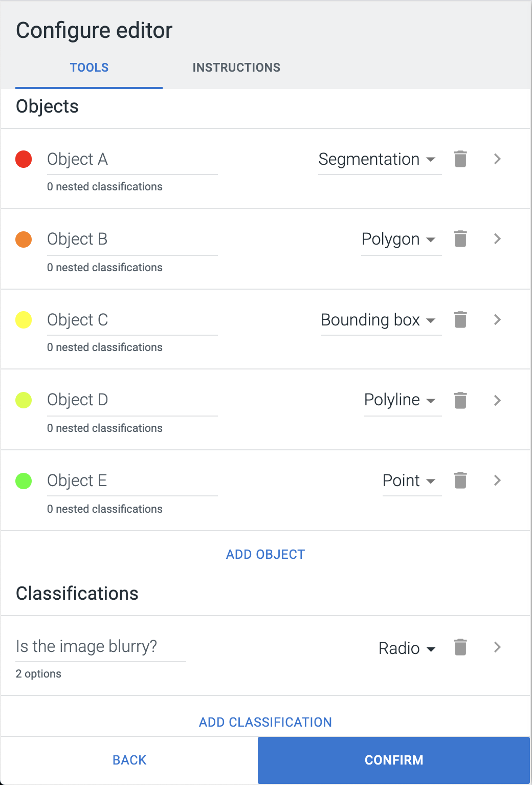Click the Confirm button

pyautogui.click(x=394, y=760)
